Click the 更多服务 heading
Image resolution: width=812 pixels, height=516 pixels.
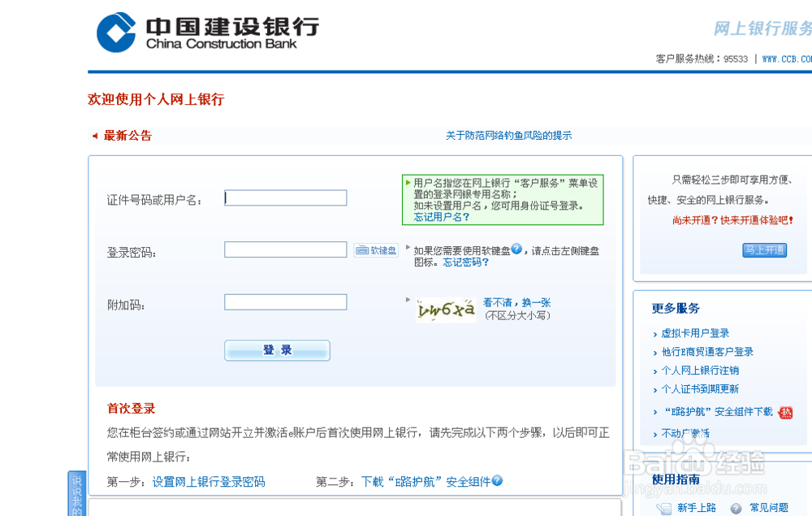pos(676,309)
